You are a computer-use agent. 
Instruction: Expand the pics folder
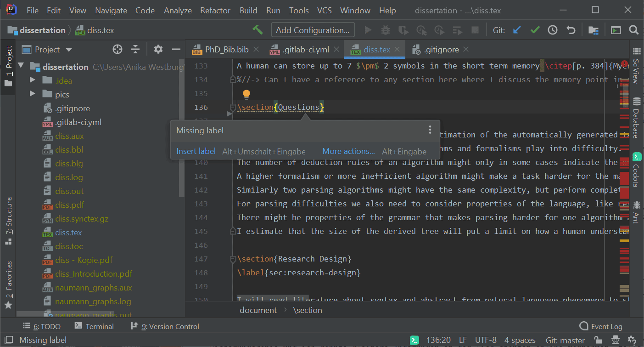click(32, 94)
